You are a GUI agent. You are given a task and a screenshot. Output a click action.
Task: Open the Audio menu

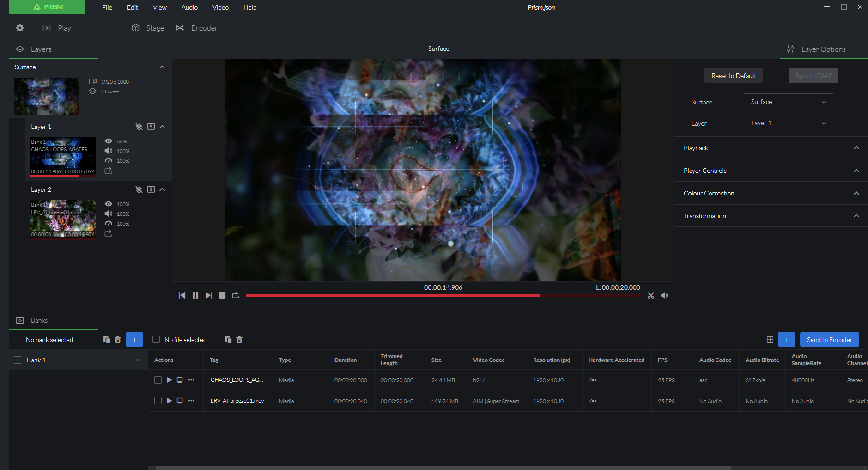tap(189, 7)
